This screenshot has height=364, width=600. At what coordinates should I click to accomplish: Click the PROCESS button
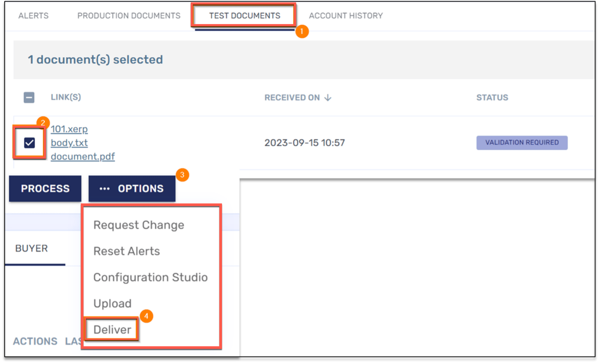click(45, 188)
